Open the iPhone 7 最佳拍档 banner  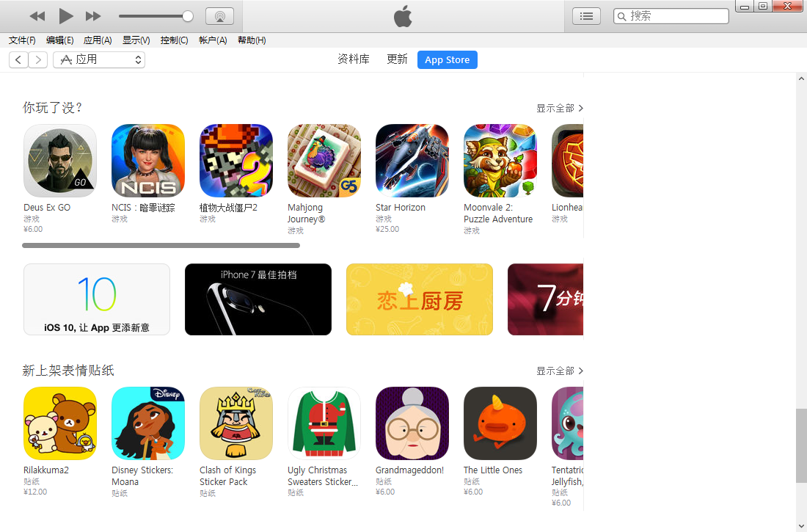(x=258, y=299)
